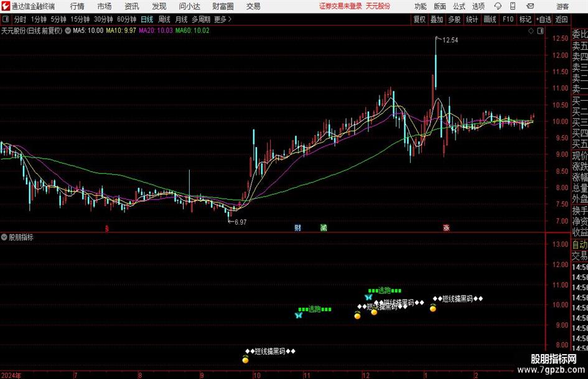Open the 行情 menu
Viewport: 588px width, 379px height.
(x=77, y=6)
